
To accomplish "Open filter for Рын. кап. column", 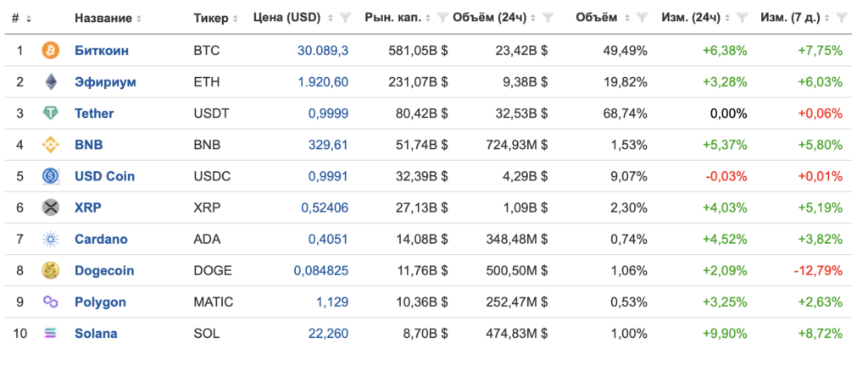I will coord(442,19).
